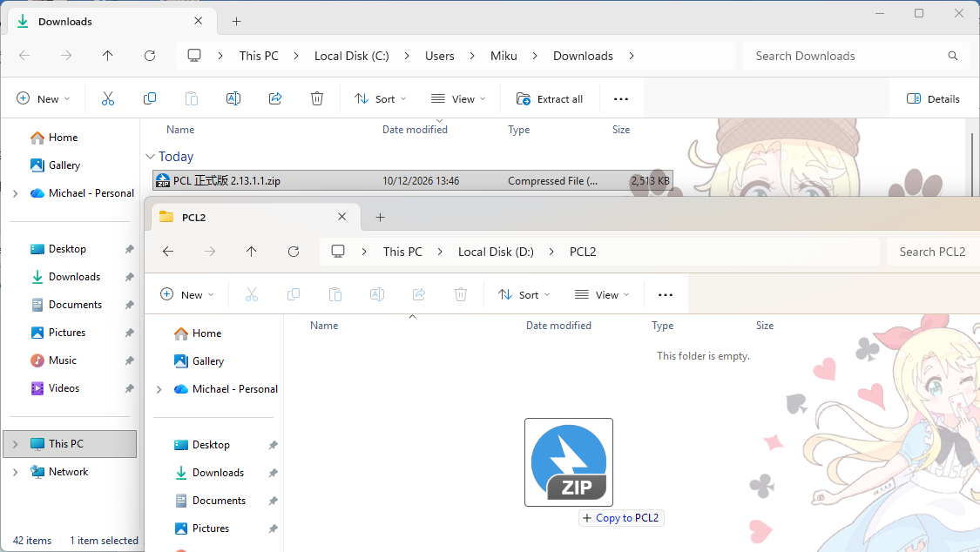Image resolution: width=980 pixels, height=552 pixels.
Task: Open Pictures in PCL2 sidebar
Action: (x=202, y=528)
